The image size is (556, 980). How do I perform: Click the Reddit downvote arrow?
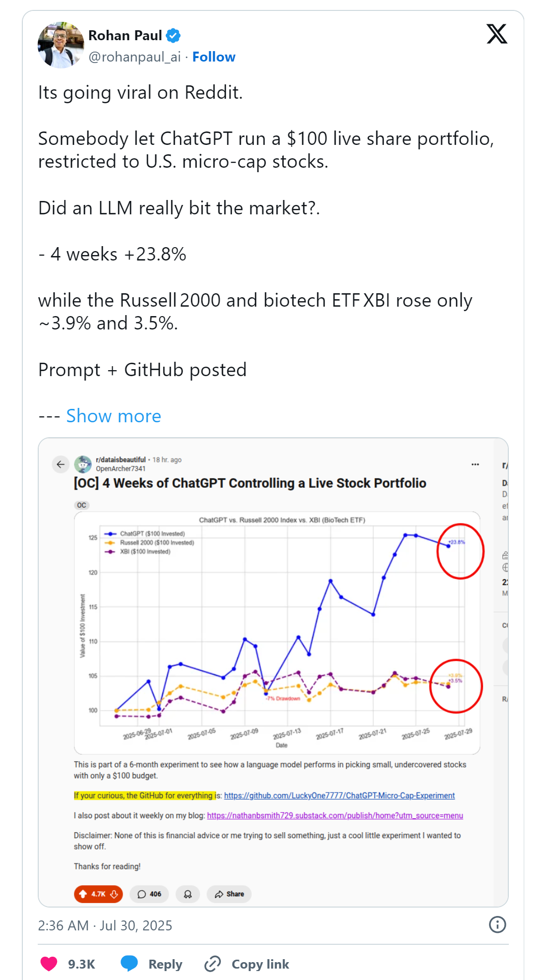[x=114, y=894]
